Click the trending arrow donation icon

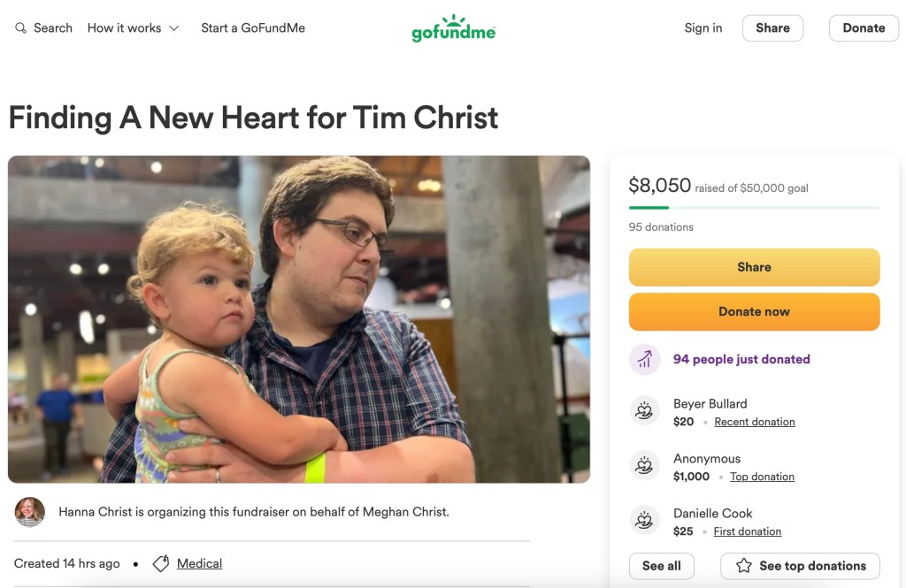click(x=645, y=359)
